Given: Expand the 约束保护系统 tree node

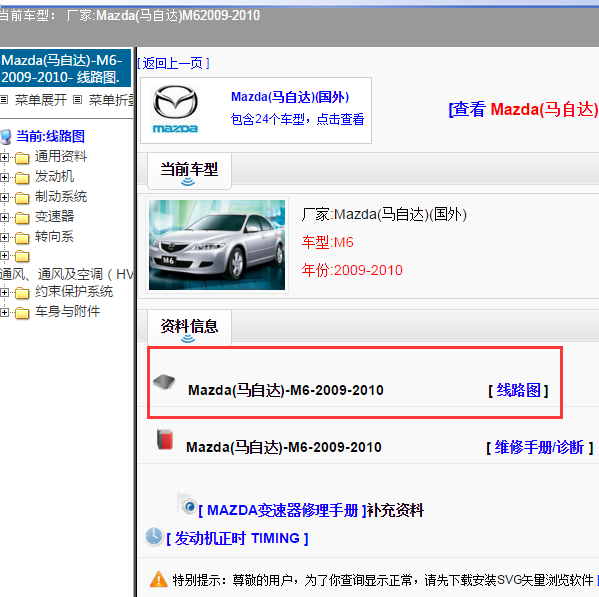Looking at the screenshot, I should (x=4, y=293).
